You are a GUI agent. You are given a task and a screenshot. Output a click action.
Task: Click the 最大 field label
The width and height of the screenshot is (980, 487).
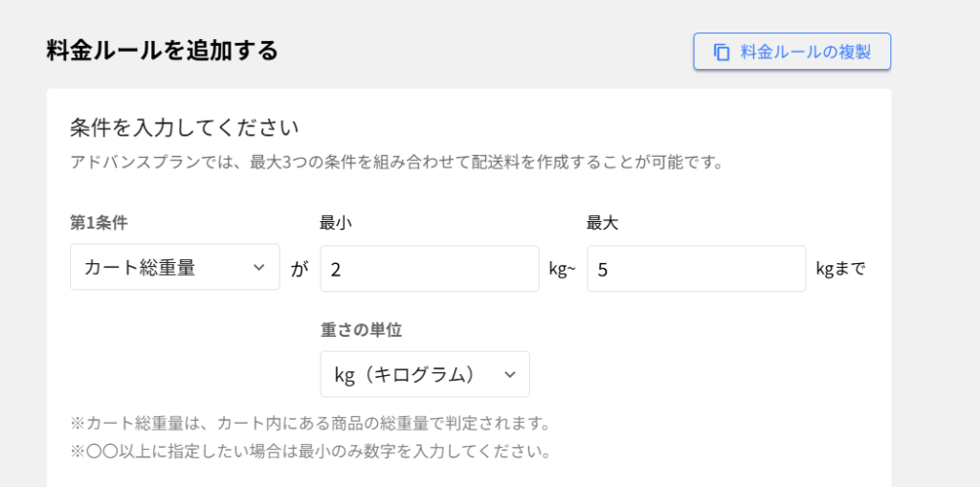[598, 223]
